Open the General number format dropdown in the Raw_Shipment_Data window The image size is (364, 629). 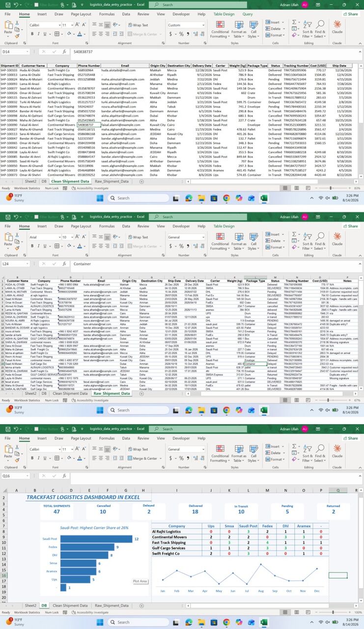pyautogui.click(x=203, y=237)
